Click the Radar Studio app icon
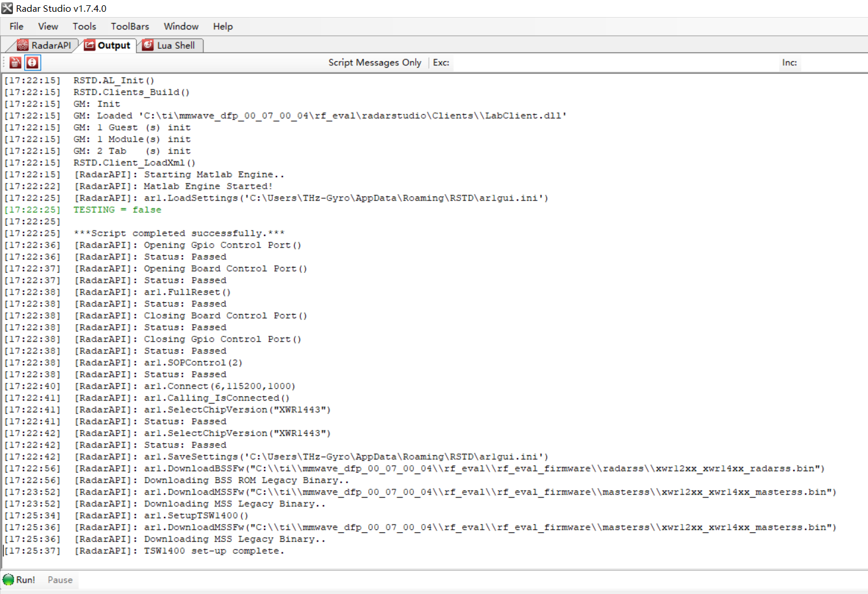The height and width of the screenshot is (594, 868). 7,8
